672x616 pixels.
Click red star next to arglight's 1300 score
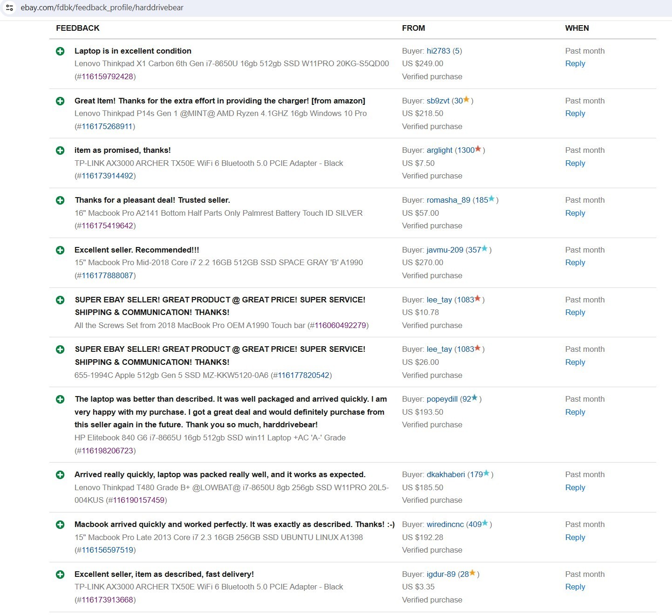[x=478, y=149]
